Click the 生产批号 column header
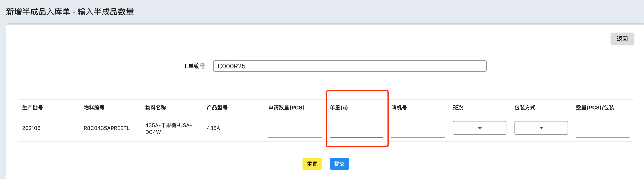644x179 pixels. [x=33, y=107]
